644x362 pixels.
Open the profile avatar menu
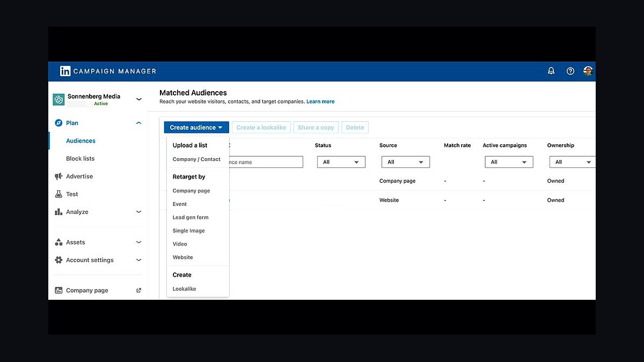point(588,71)
